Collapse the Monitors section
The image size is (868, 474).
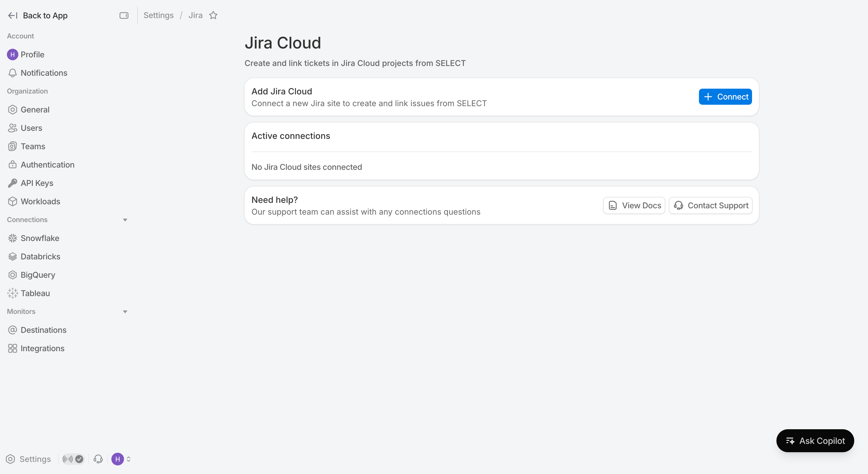tap(125, 312)
